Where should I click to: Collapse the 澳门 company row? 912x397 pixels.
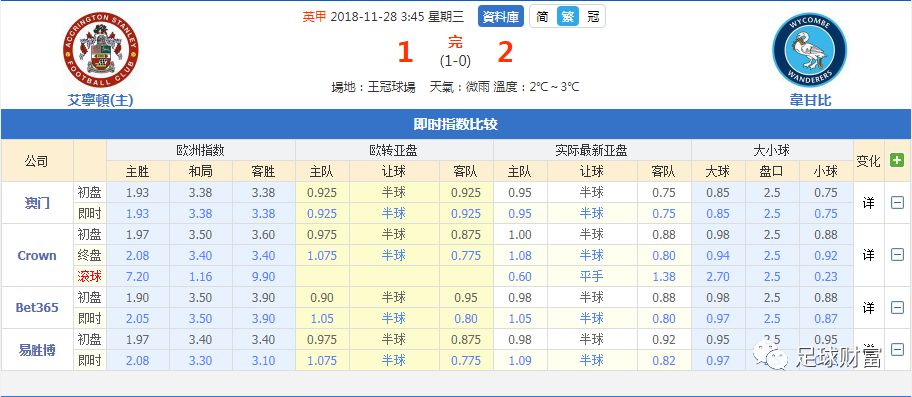897,203
